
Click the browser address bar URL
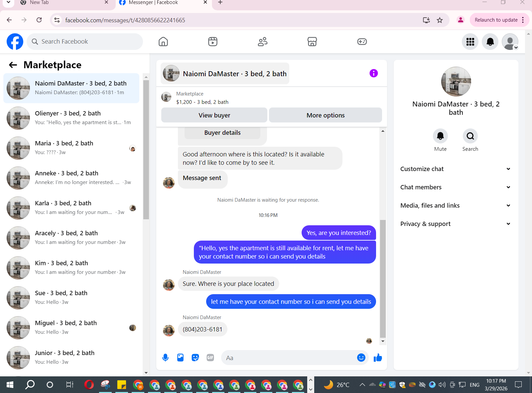click(x=125, y=20)
